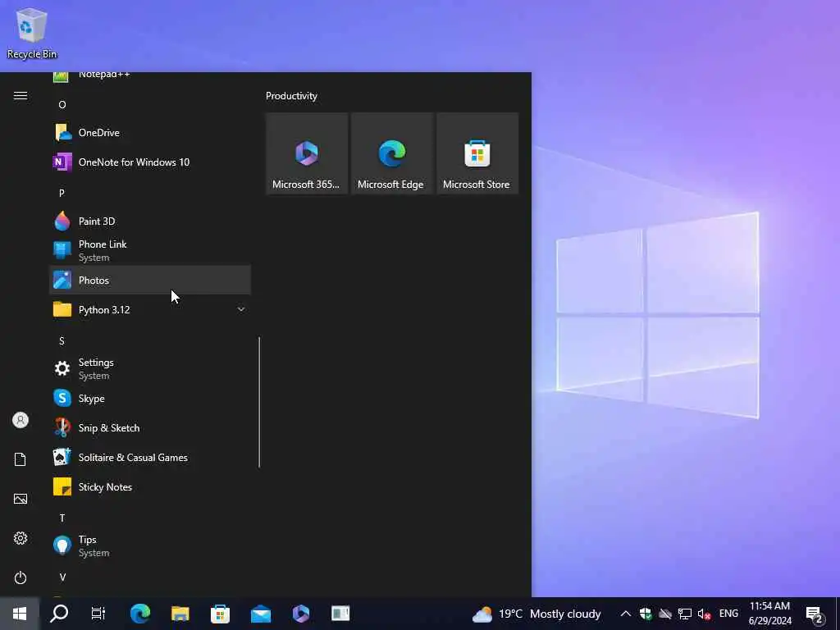Click the letter V section header
Image resolution: width=840 pixels, height=630 pixels.
62,577
